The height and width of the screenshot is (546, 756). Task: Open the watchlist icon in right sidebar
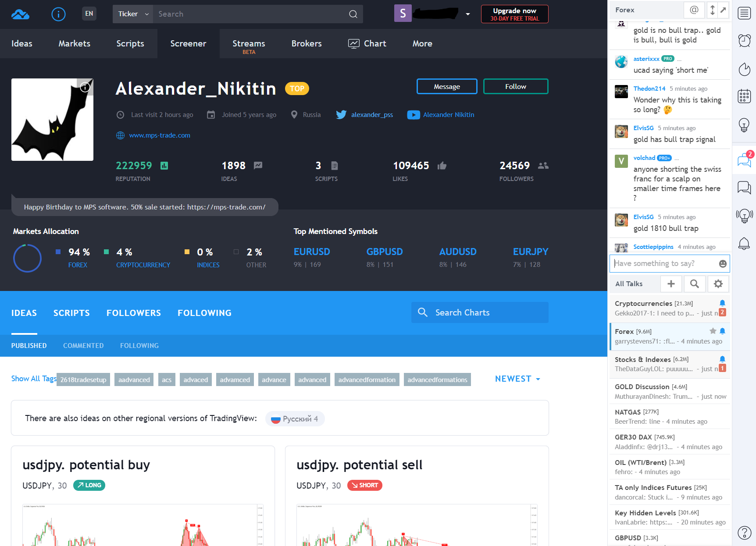point(744,13)
